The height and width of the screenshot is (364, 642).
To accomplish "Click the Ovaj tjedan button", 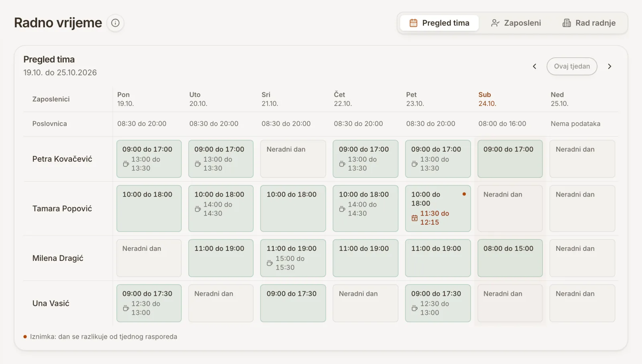I will tap(572, 66).
